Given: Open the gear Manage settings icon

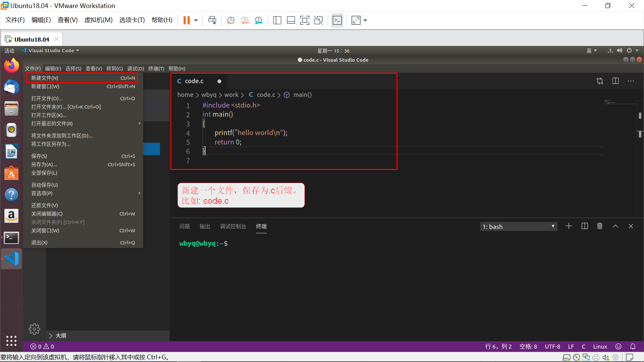Looking at the screenshot, I should coord(34,329).
